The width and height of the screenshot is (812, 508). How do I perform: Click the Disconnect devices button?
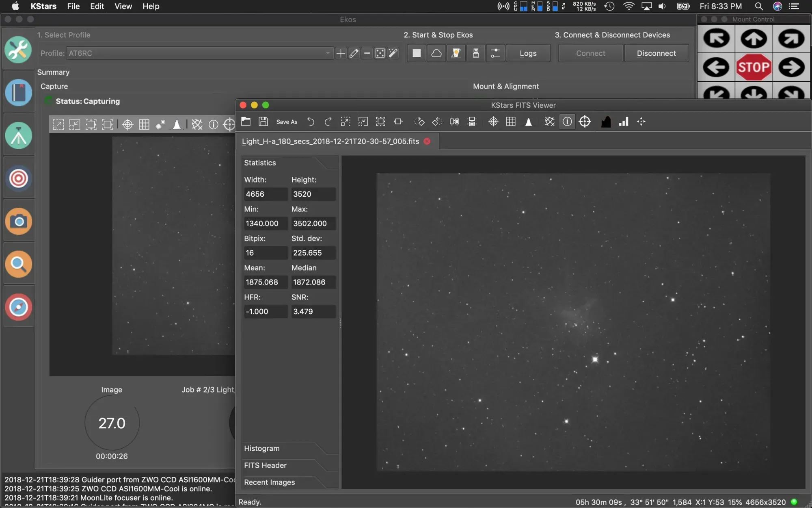pos(656,53)
